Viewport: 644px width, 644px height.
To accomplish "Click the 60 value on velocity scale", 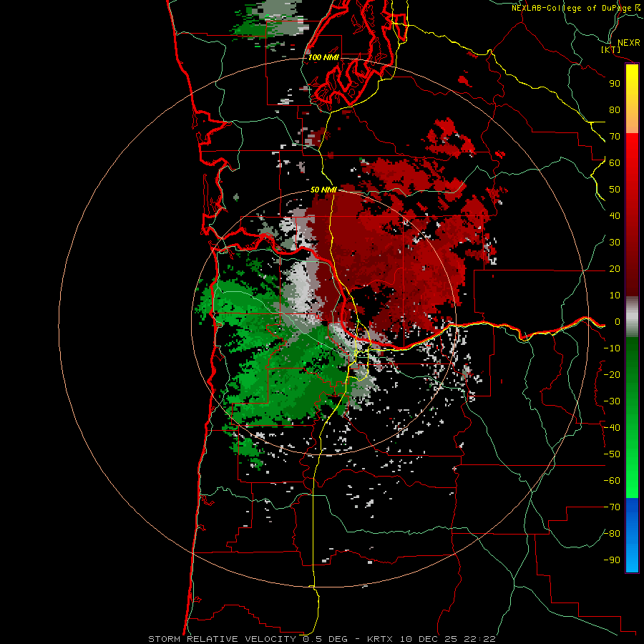I will [x=615, y=162].
